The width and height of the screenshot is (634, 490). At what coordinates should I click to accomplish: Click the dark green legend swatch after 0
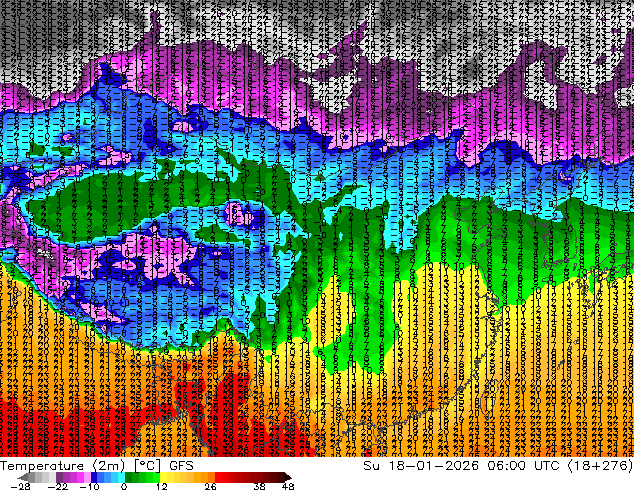pyautogui.click(x=128, y=477)
